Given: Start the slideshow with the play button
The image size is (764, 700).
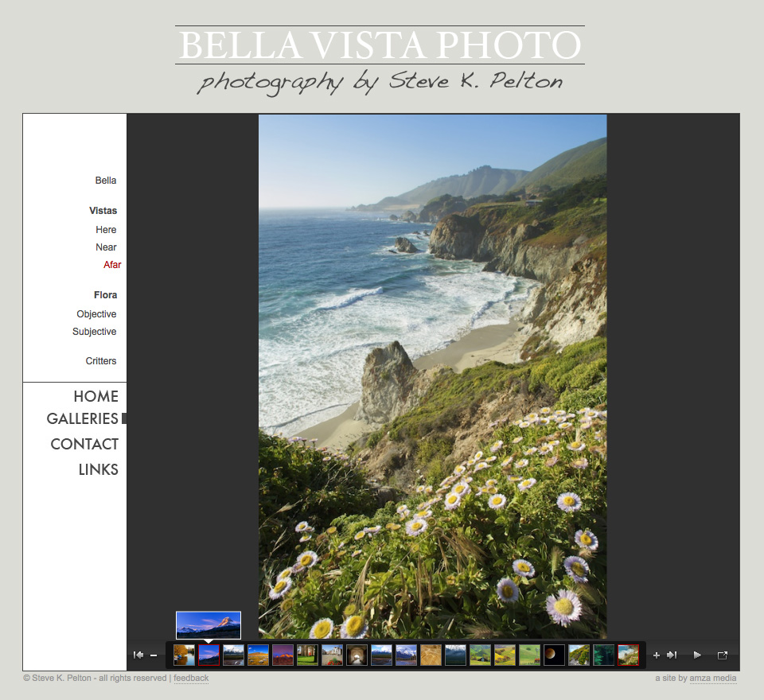Looking at the screenshot, I should (697, 655).
